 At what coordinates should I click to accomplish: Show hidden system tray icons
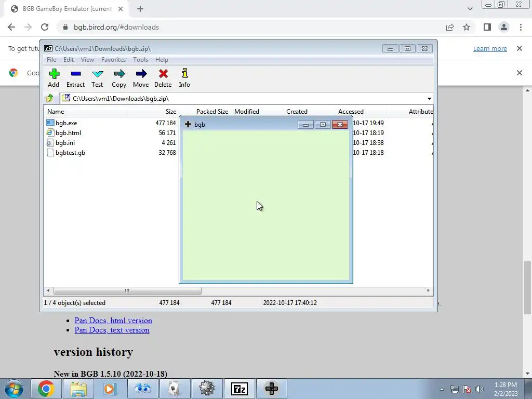[x=442, y=389]
